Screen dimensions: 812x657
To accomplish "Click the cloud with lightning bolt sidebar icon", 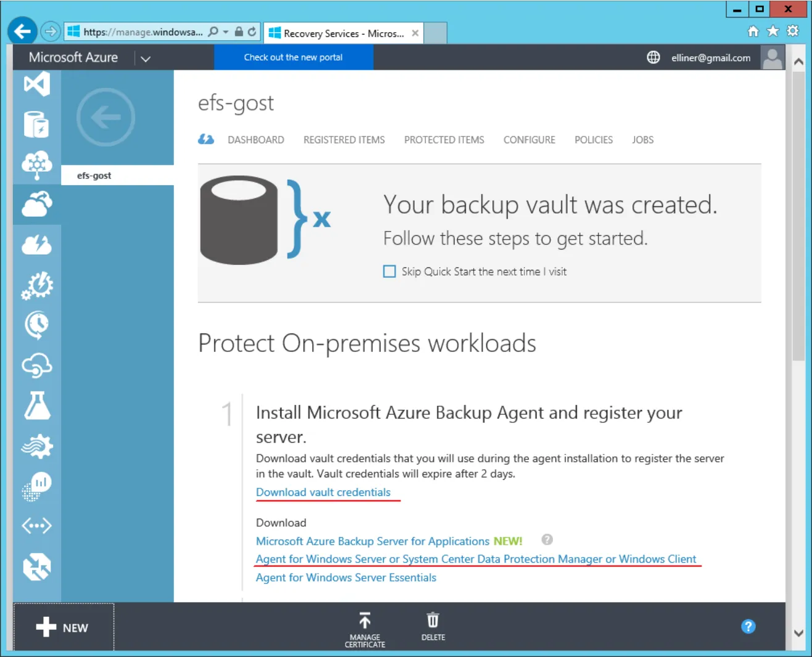I will pyautogui.click(x=37, y=245).
